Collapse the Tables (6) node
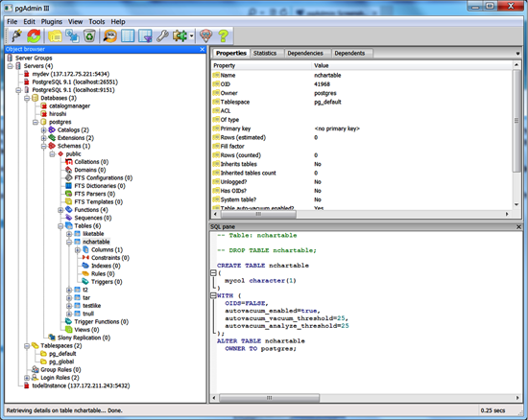Screen dimensions: 528x420 click(60, 226)
